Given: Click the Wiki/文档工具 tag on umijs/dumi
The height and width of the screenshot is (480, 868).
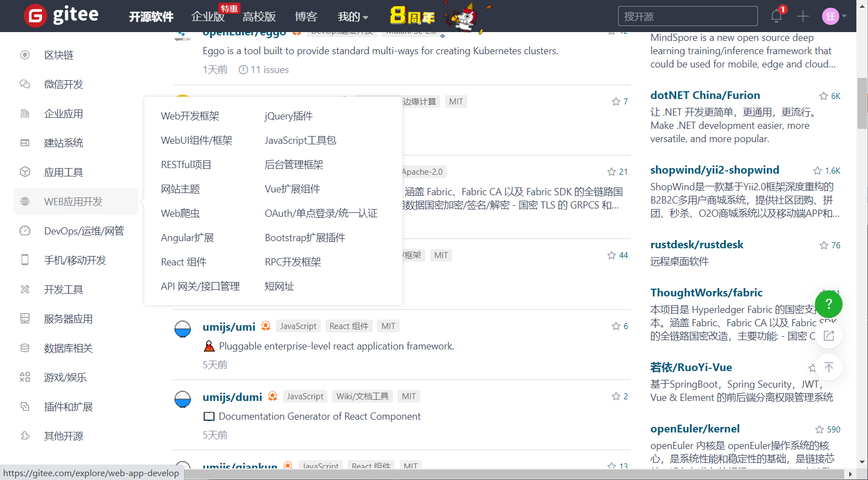Looking at the screenshot, I should point(362,396).
